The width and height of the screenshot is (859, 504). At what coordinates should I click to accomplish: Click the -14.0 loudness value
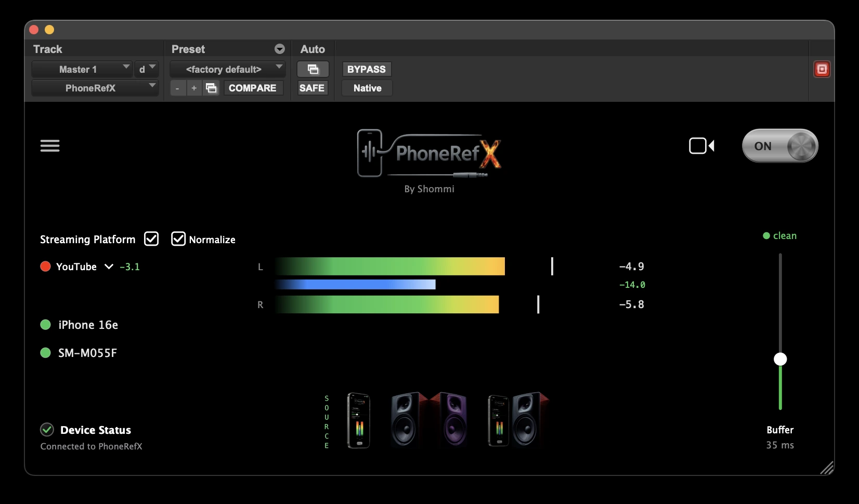[632, 285]
